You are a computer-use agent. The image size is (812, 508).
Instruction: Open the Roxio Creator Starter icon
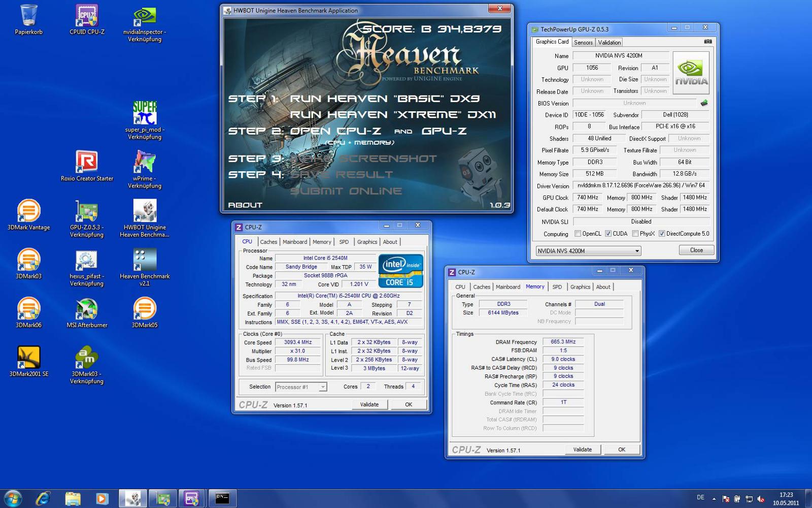(x=87, y=166)
